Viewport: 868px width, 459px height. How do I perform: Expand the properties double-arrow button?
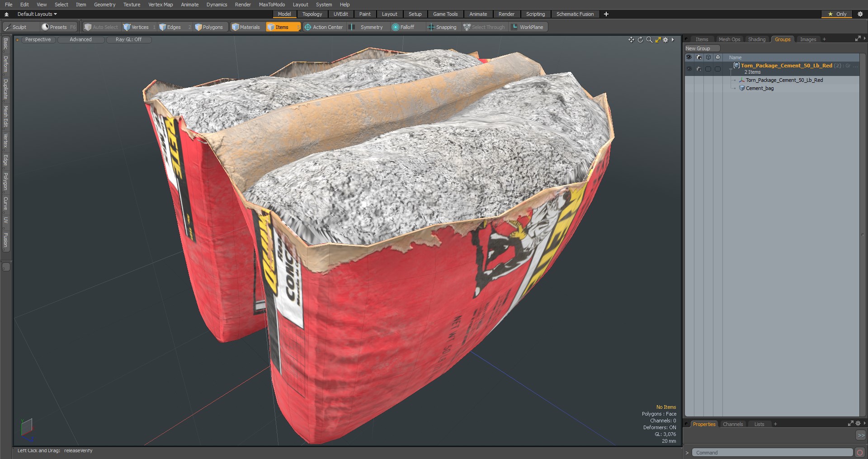tap(861, 435)
